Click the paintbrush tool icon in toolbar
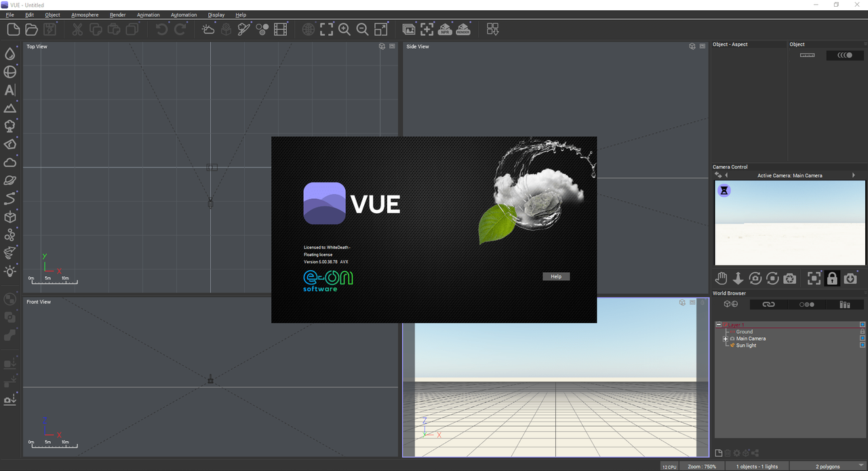The image size is (868, 471). click(244, 29)
